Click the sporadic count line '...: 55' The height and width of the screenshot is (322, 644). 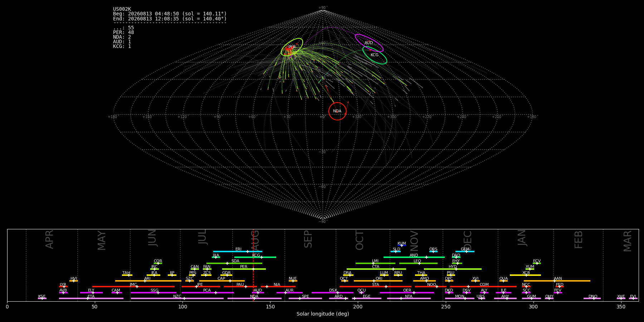[123, 28]
